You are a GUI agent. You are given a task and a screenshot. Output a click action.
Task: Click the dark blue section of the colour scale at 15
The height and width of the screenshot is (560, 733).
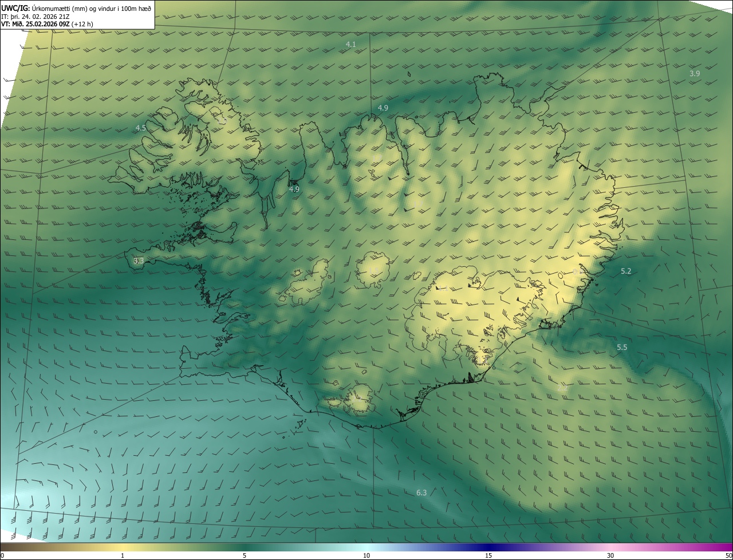488,547
